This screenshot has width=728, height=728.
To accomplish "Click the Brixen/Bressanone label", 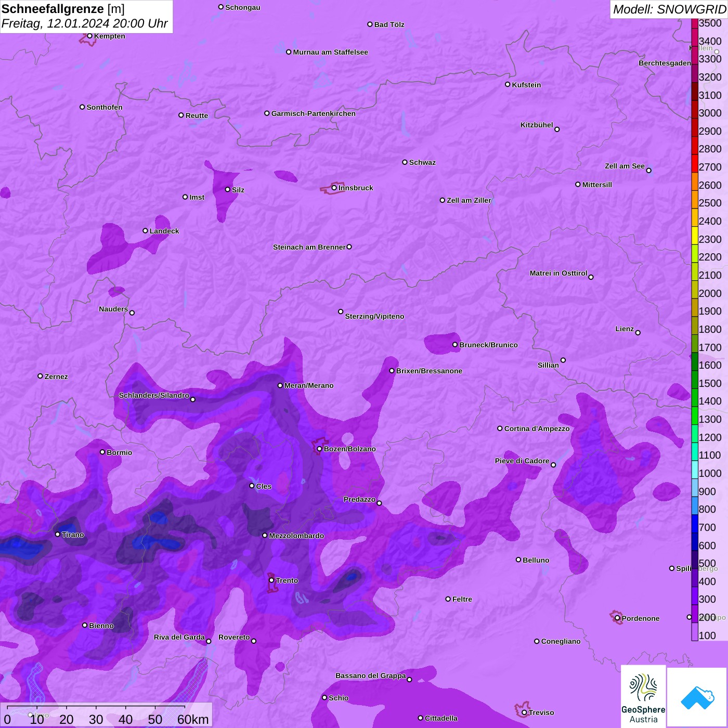I will point(429,371).
